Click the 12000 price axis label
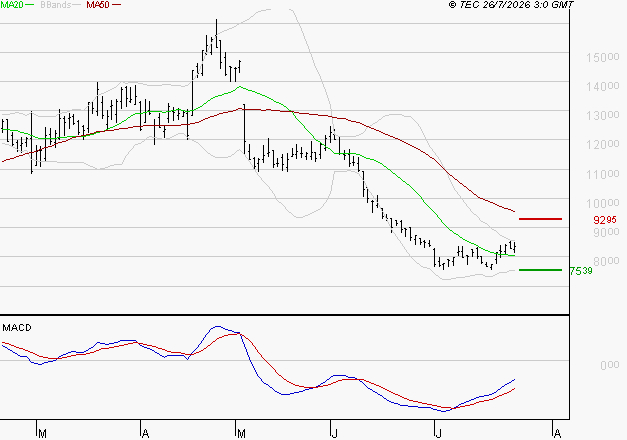 click(603, 144)
